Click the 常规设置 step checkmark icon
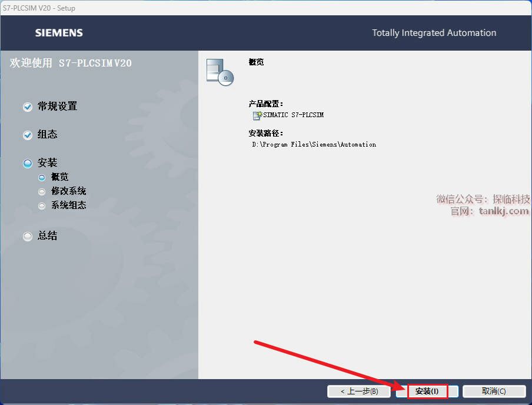 tap(28, 107)
